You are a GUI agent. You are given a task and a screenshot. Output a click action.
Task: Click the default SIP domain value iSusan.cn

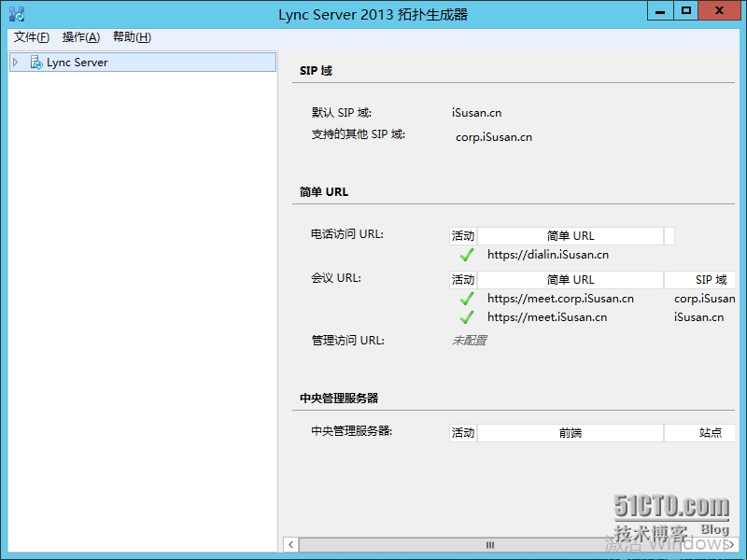click(476, 113)
